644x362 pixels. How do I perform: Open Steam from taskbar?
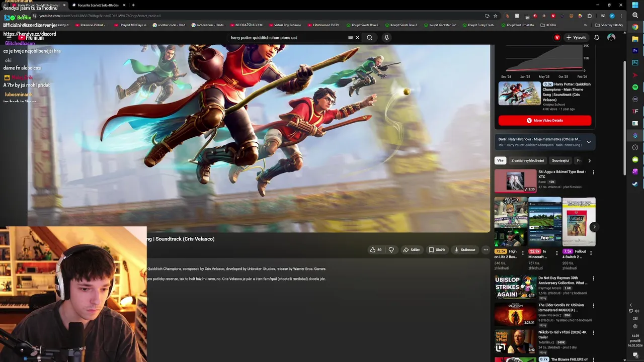click(x=635, y=184)
